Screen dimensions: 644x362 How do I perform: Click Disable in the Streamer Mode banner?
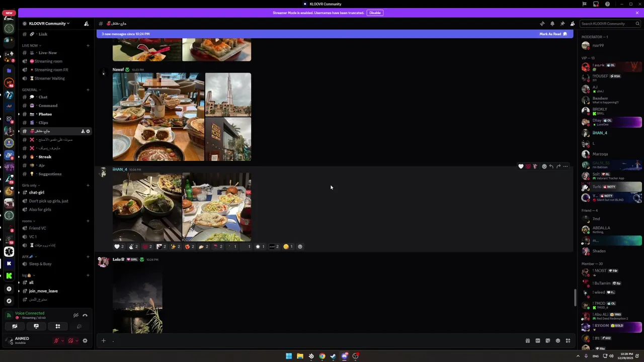click(375, 13)
